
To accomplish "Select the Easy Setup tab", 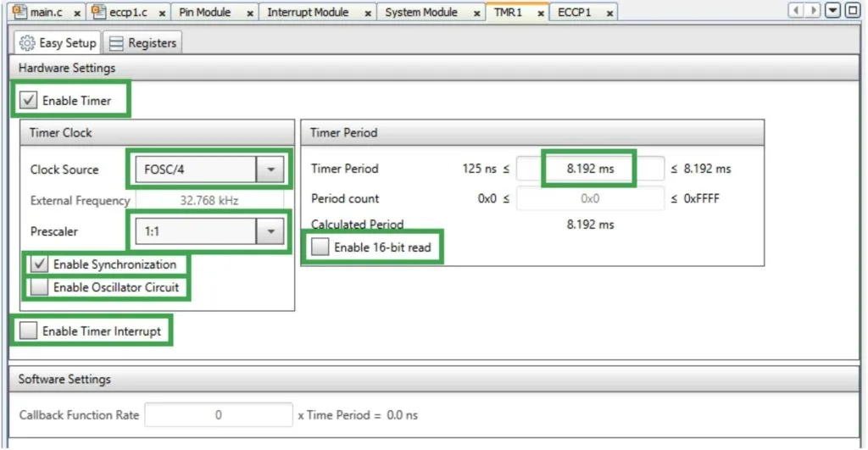I will (x=58, y=42).
